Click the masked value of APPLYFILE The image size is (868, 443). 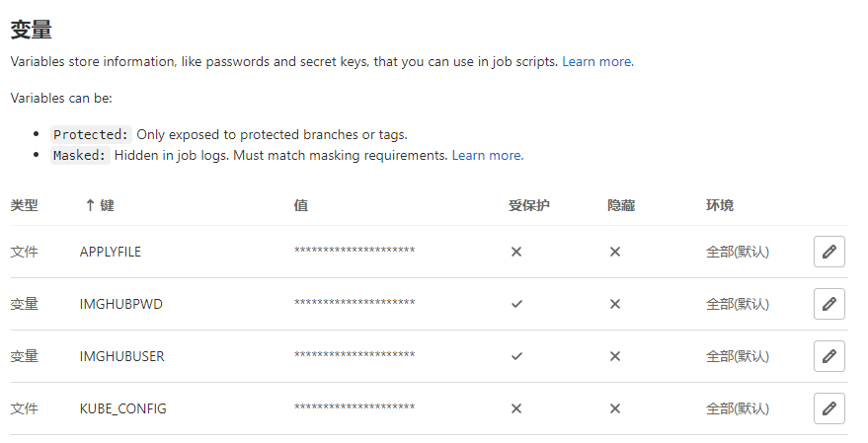(354, 252)
